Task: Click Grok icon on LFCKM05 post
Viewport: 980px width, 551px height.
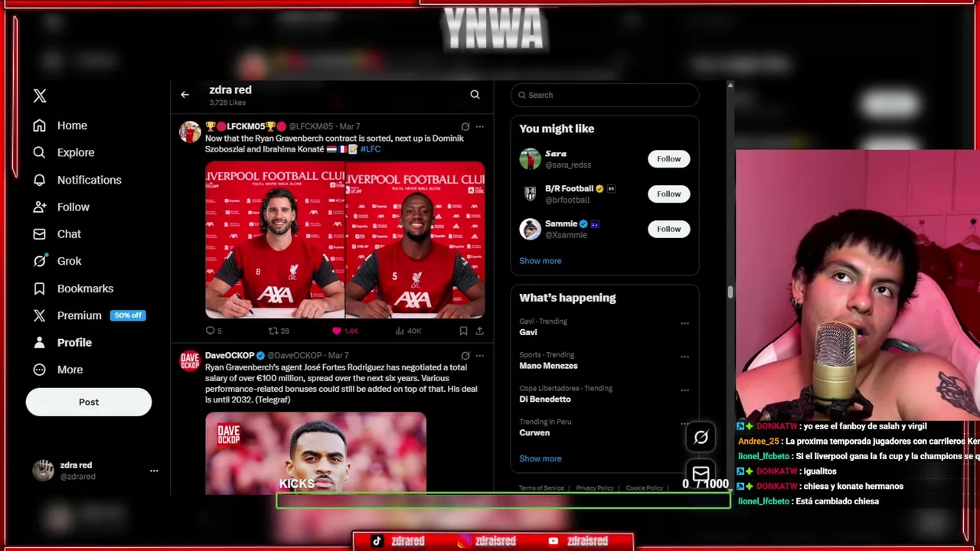Action: pos(465,126)
